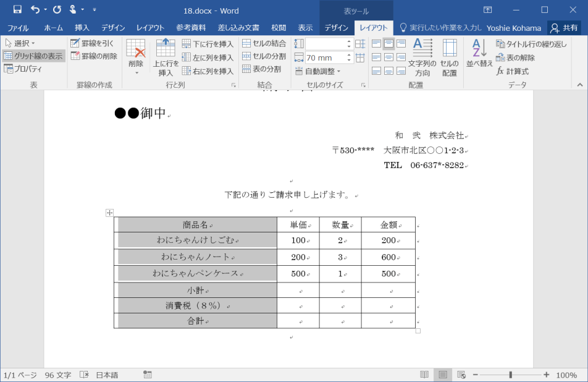Screen dimensions: 588x382
Task: Click the table move handle
Action: coord(109,213)
